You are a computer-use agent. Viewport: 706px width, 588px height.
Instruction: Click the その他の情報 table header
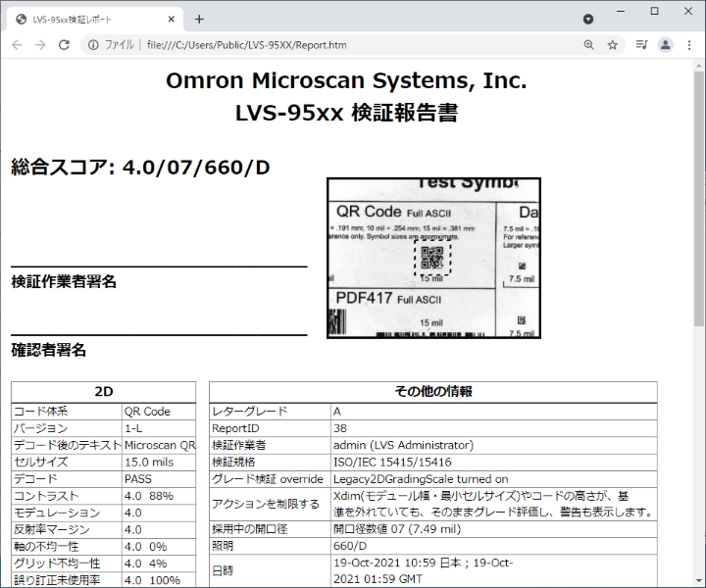433,392
